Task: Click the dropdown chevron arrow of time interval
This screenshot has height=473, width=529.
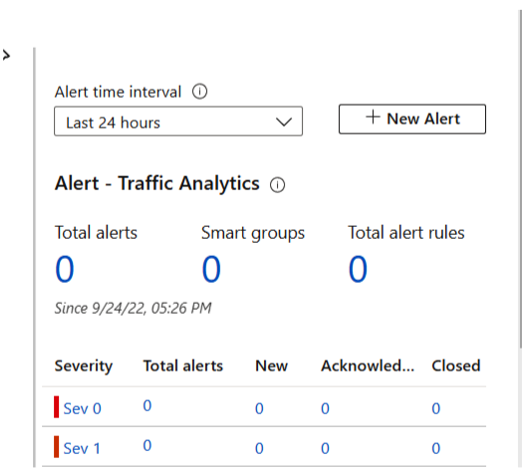Action: (x=284, y=122)
